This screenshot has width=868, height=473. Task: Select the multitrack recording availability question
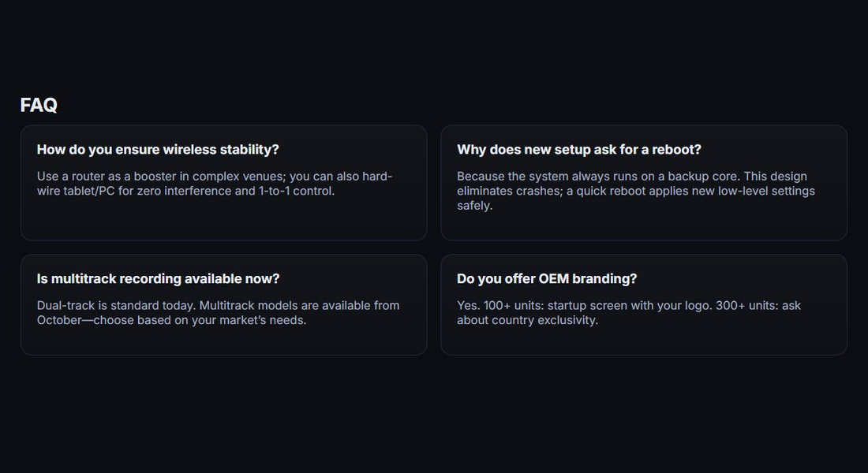coord(158,279)
